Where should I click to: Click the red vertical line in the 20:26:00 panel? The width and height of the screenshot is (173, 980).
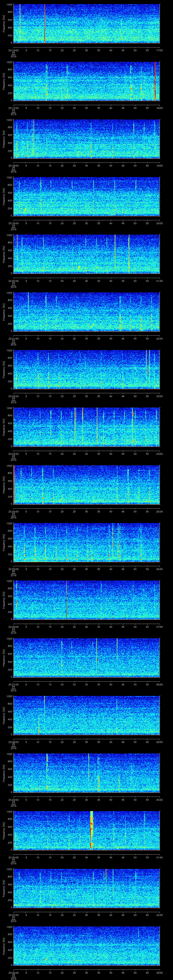(x=66, y=600)
